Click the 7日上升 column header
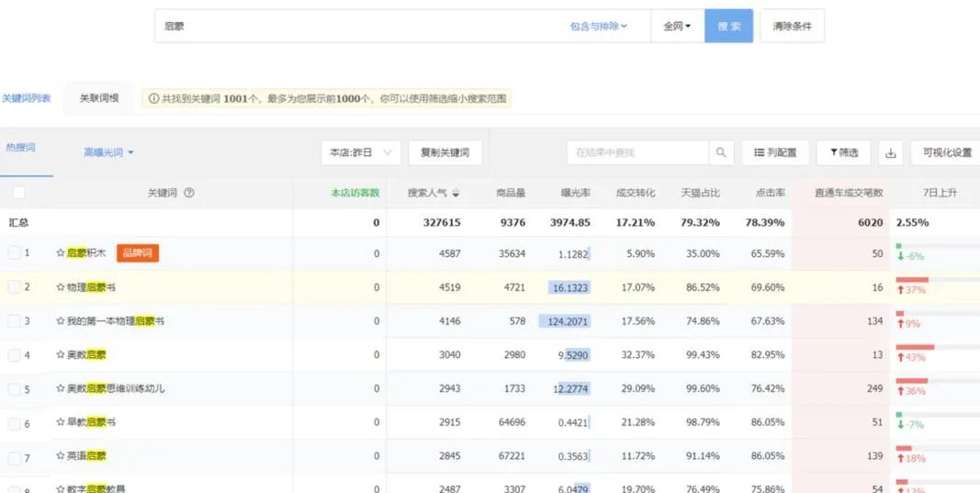The height and width of the screenshot is (493, 980). coord(940,193)
